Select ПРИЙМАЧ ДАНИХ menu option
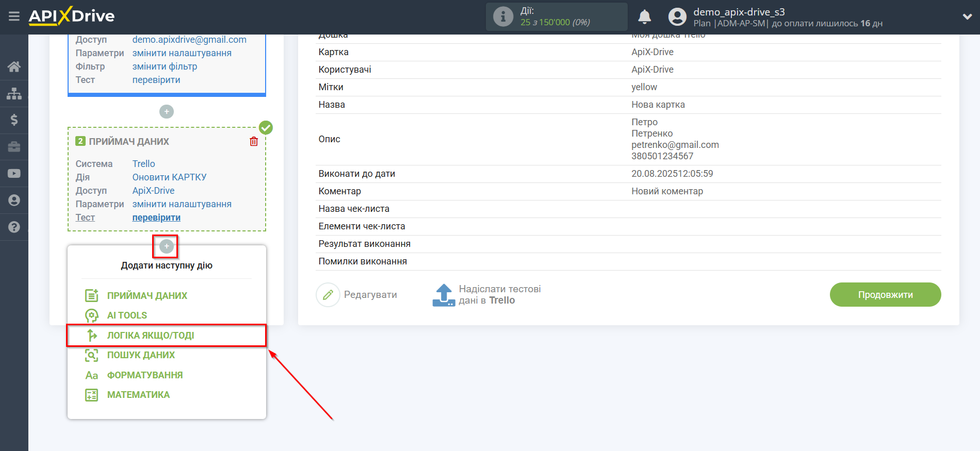The image size is (980, 451). pos(147,296)
